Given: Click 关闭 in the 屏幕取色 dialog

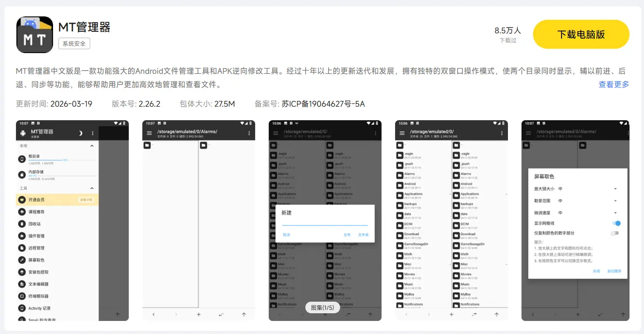Looking at the screenshot, I should click(596, 271).
